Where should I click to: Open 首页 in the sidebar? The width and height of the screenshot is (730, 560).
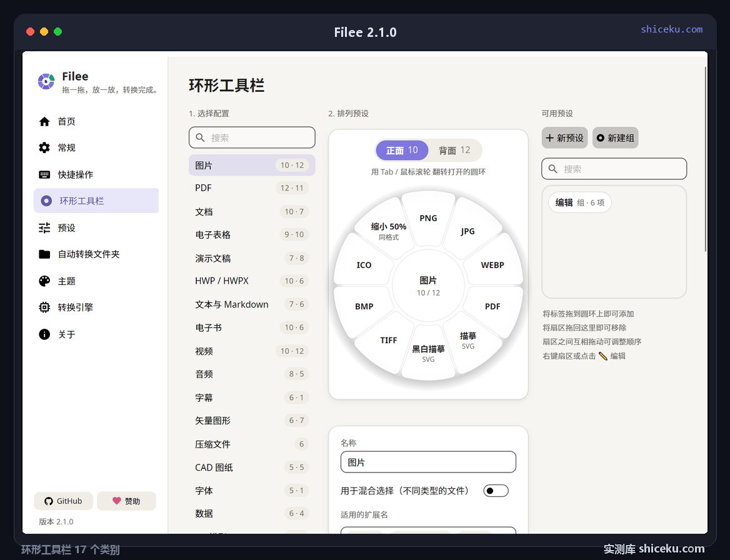(x=96, y=121)
